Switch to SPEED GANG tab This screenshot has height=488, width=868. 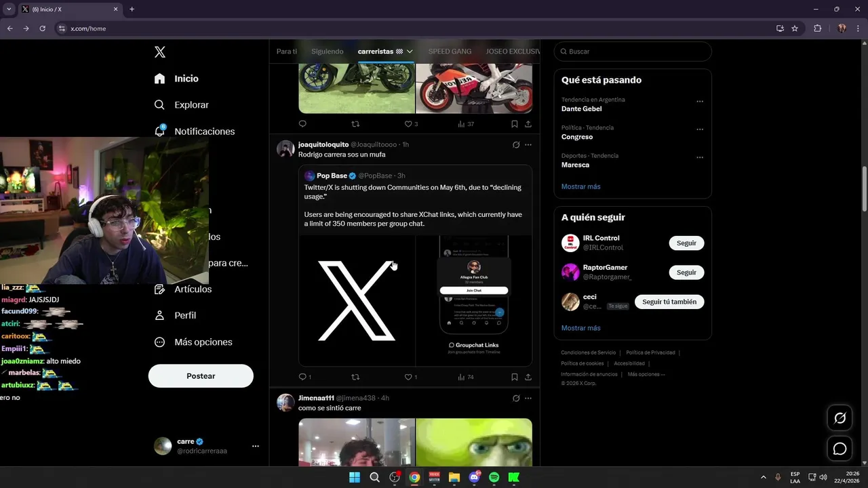[450, 52]
